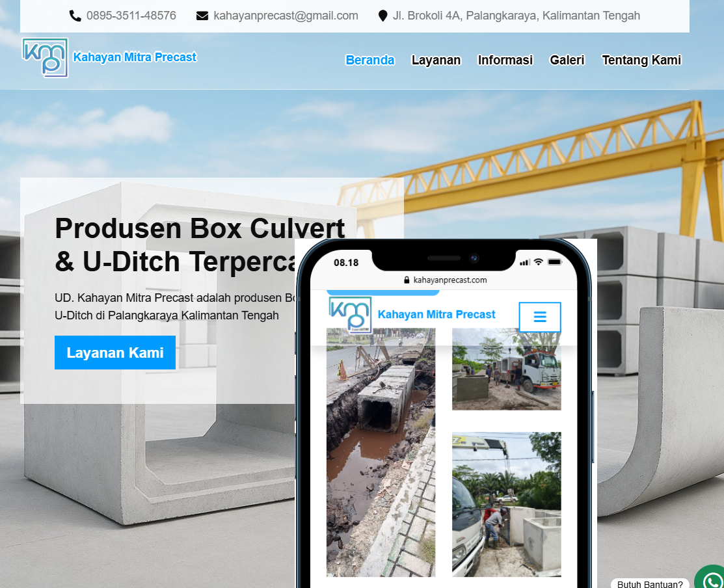Open the Layanan menu item
724x588 pixels.
pos(436,60)
